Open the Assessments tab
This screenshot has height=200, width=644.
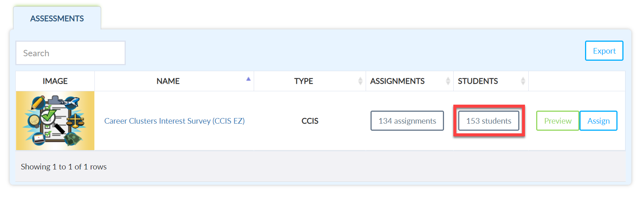[x=57, y=18]
